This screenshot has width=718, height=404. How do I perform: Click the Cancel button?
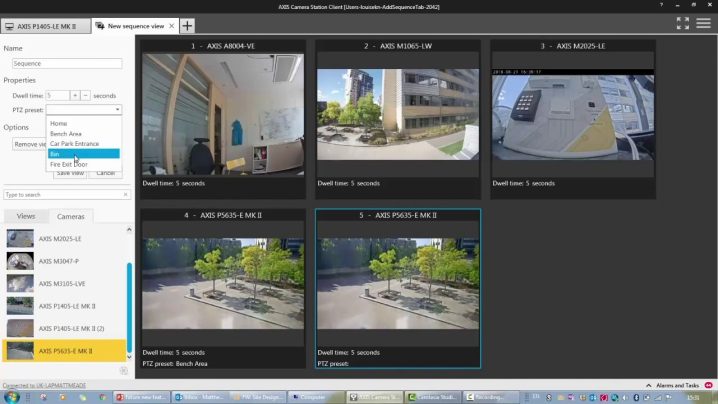click(105, 173)
